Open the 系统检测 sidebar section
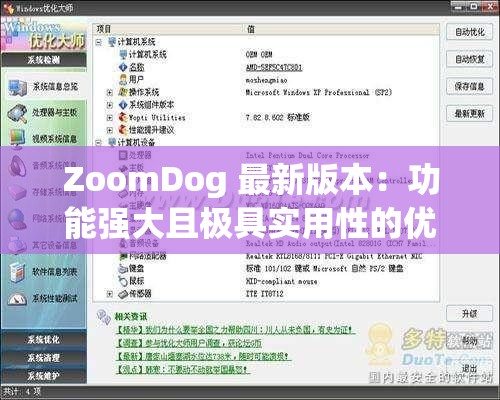This screenshot has height=400, width=500. [44, 60]
